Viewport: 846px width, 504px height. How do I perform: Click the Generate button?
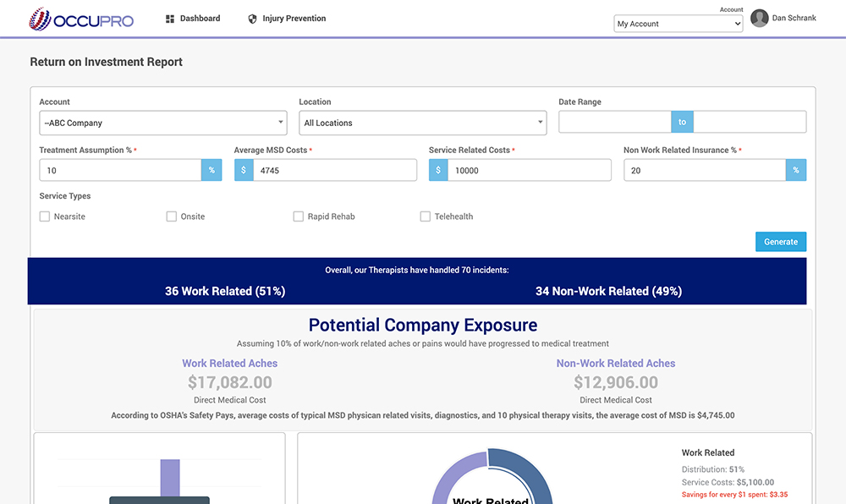[781, 242]
